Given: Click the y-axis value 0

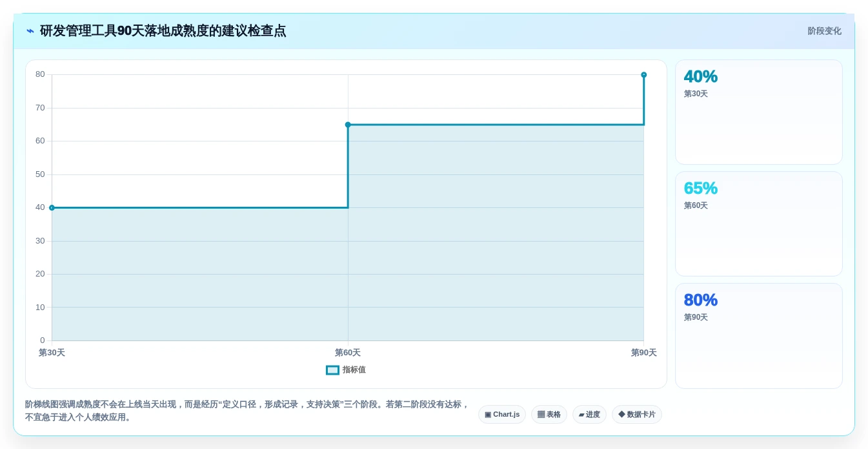Looking at the screenshot, I should click(43, 340).
